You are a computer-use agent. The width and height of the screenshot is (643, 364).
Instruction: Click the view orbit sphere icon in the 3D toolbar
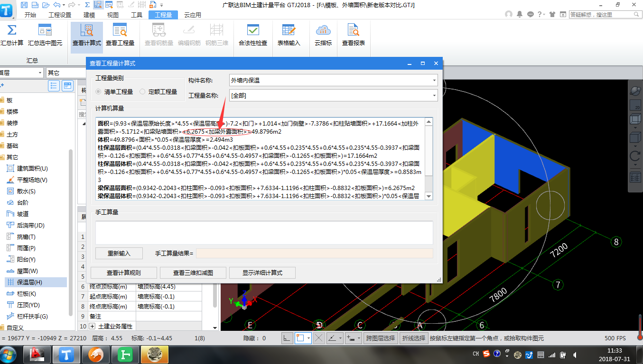[x=635, y=90]
